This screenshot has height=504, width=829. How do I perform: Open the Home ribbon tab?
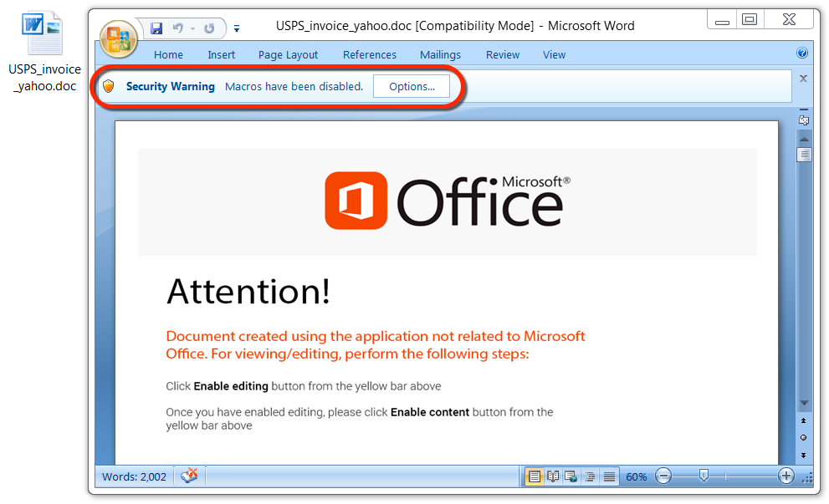168,55
